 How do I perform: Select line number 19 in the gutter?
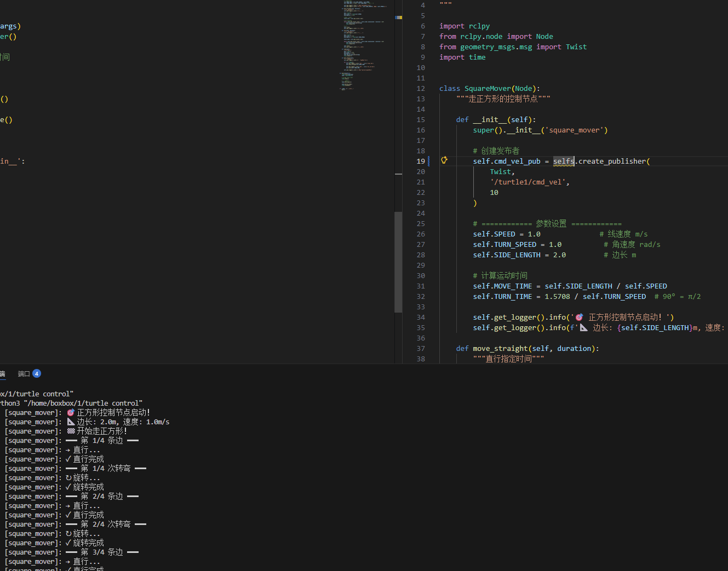pyautogui.click(x=421, y=162)
